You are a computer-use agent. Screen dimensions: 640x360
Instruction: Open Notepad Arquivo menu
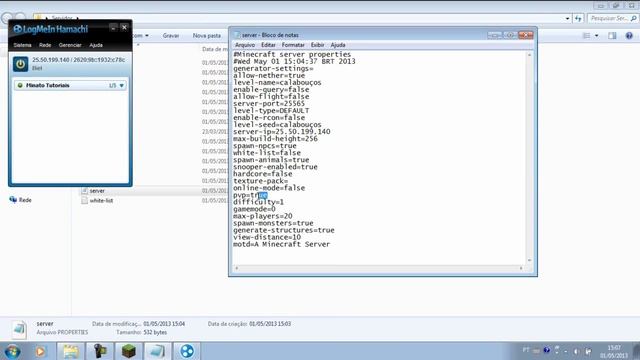(245, 45)
